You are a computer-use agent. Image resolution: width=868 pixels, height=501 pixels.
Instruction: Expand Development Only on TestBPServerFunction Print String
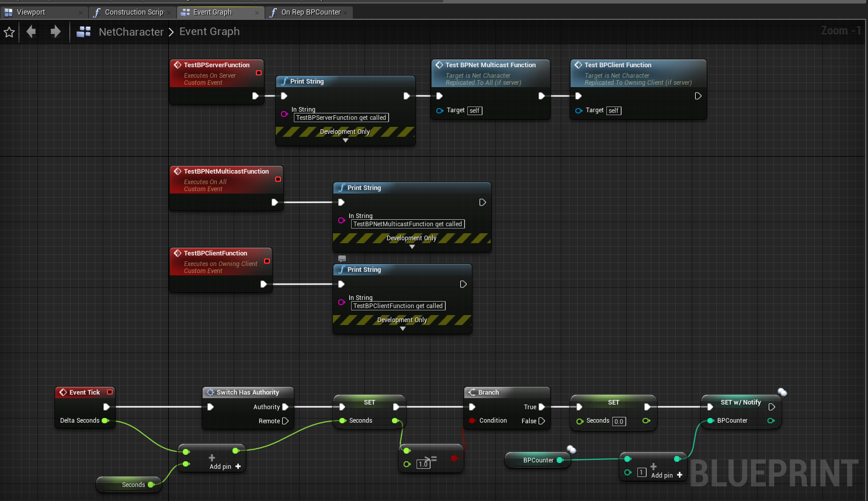pyautogui.click(x=345, y=140)
